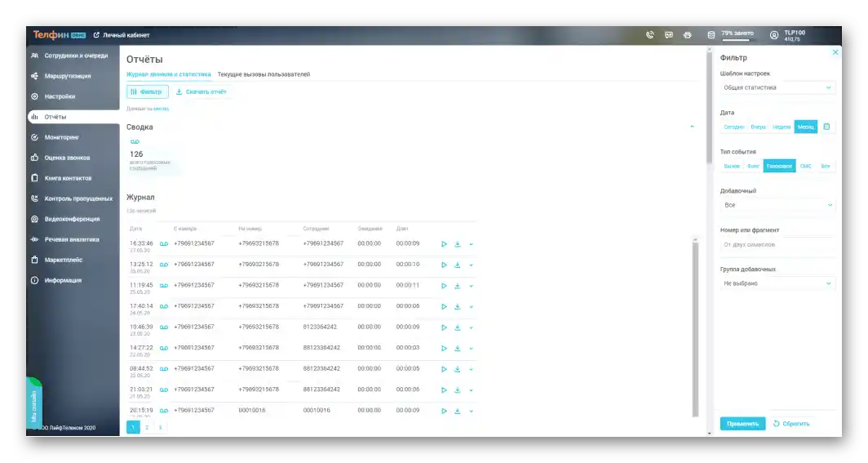Open calendar date picker in filter
This screenshot has width=868, height=463.
(x=826, y=127)
